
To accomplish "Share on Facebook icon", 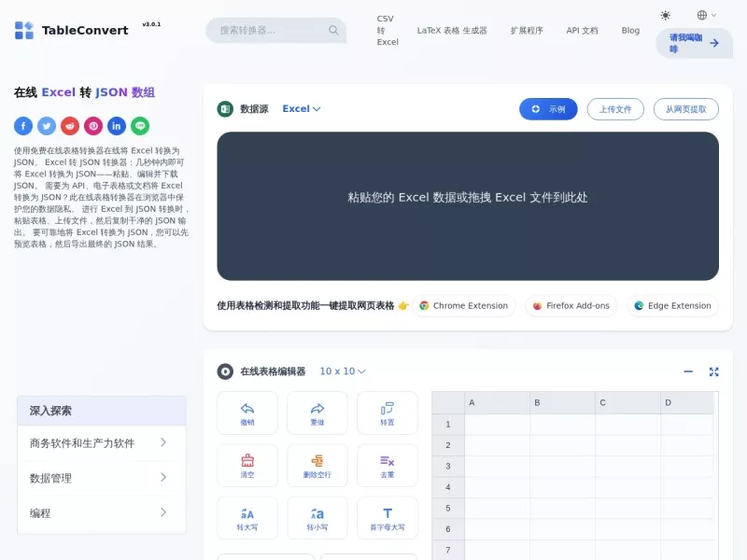I will (x=23, y=126).
